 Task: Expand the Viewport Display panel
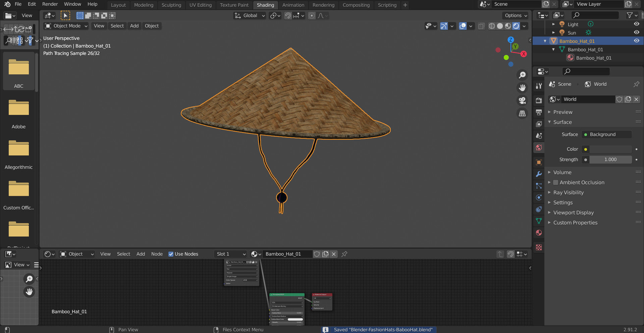click(573, 212)
